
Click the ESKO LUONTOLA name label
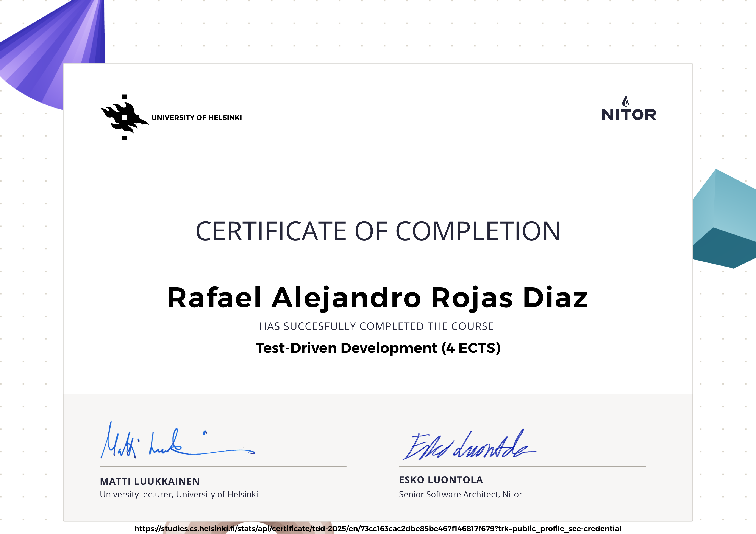[441, 480]
